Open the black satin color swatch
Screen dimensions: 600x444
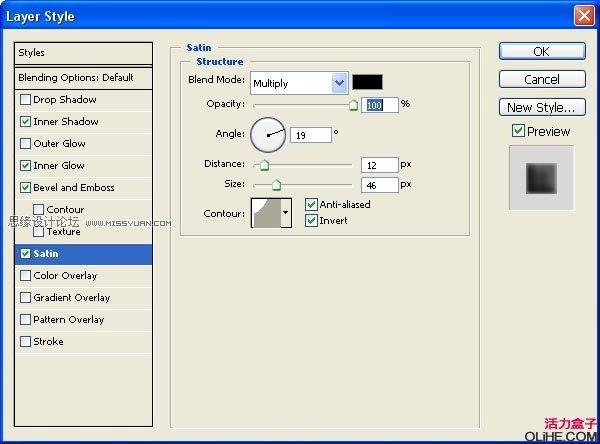(x=367, y=82)
